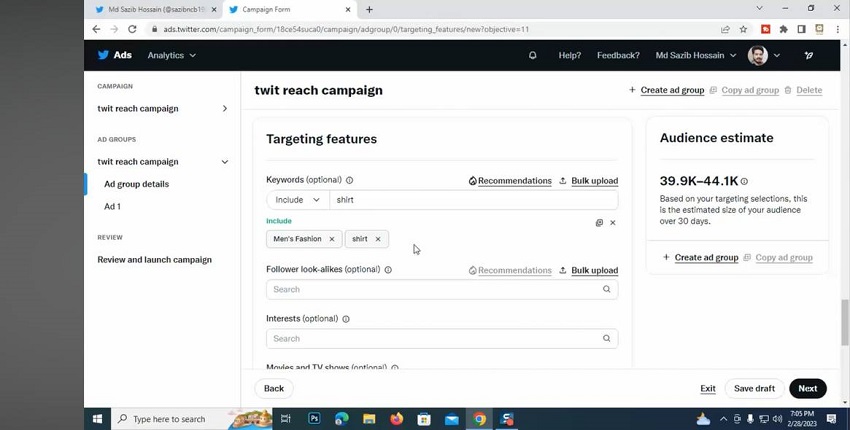Viewport: 850px width, 430px height.
Task: Open the Twitter Ads home logo
Action: pos(114,55)
